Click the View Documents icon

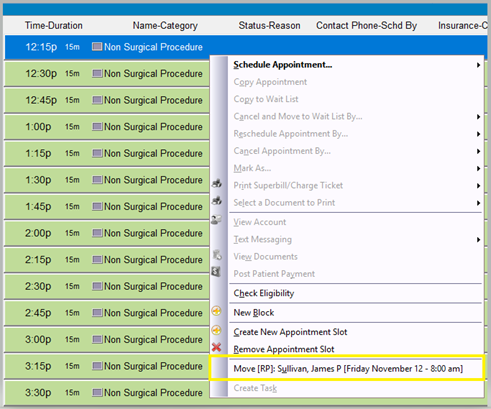point(217,255)
